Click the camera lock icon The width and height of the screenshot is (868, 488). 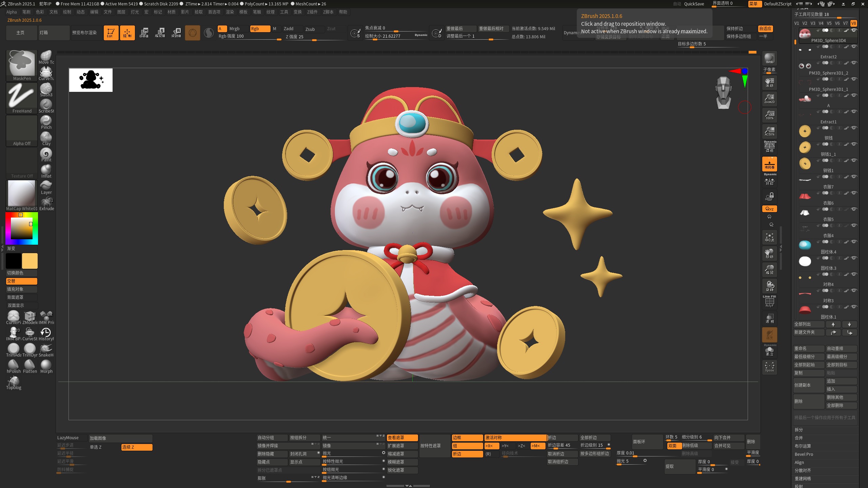pyautogui.click(x=769, y=196)
